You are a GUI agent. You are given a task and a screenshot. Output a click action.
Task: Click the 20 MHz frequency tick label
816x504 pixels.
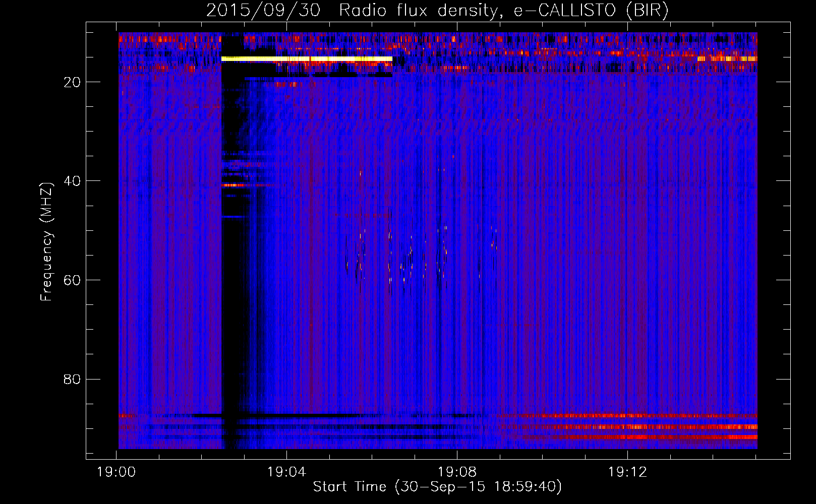pos(73,82)
